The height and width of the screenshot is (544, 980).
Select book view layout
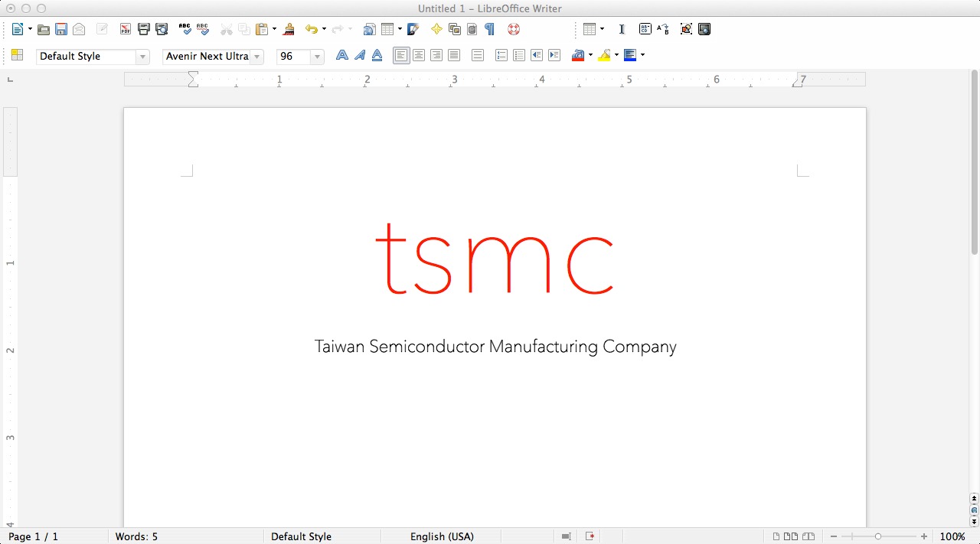pos(808,536)
